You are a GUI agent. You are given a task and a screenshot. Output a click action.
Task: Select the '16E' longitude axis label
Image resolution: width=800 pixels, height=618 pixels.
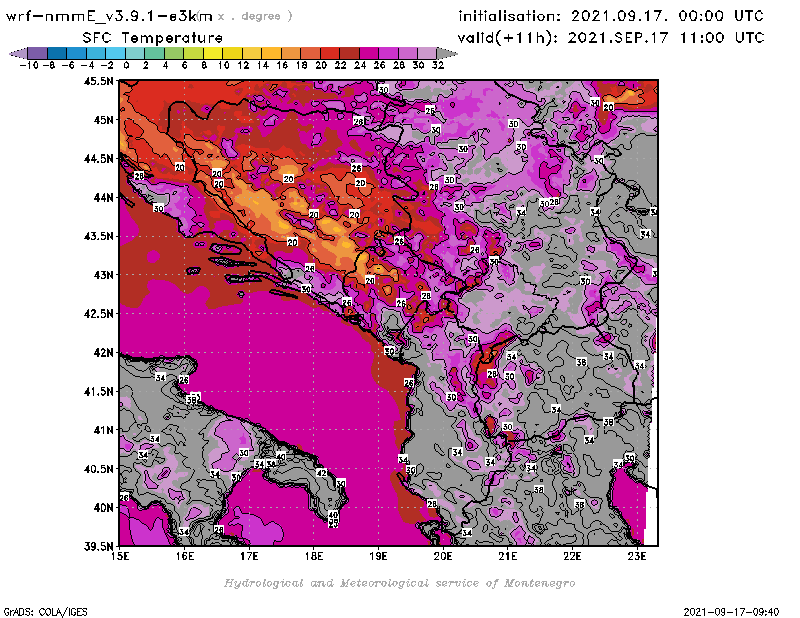click(185, 556)
